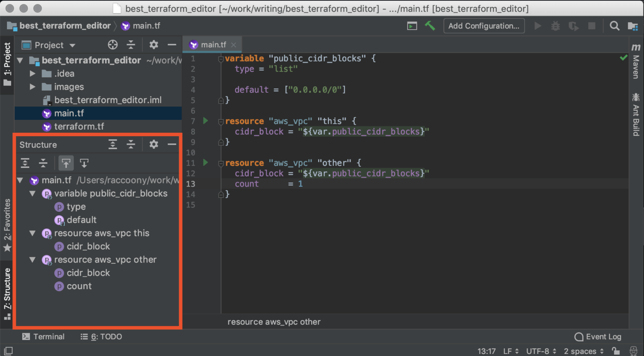Click the resource aws_vpc other editor breadcrumb
Image resolution: width=644 pixels, height=356 pixels.
(274, 322)
